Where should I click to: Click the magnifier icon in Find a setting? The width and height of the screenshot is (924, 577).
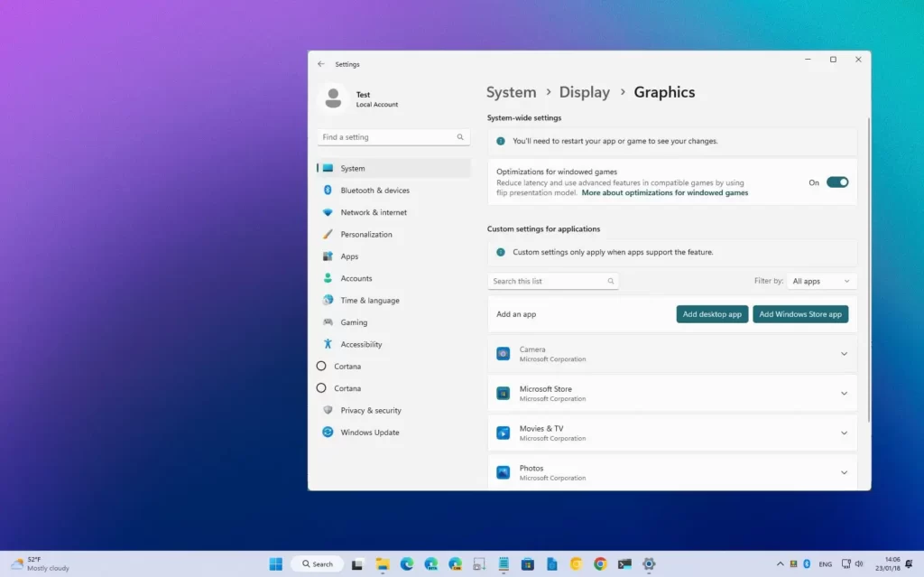pyautogui.click(x=460, y=137)
